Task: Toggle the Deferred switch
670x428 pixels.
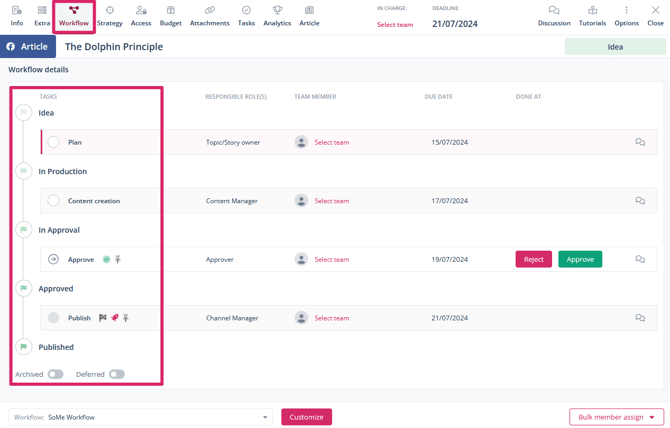Action: (116, 374)
